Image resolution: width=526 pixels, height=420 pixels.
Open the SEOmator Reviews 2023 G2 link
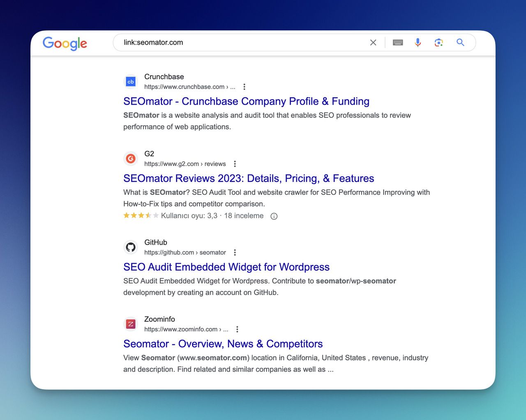248,179
